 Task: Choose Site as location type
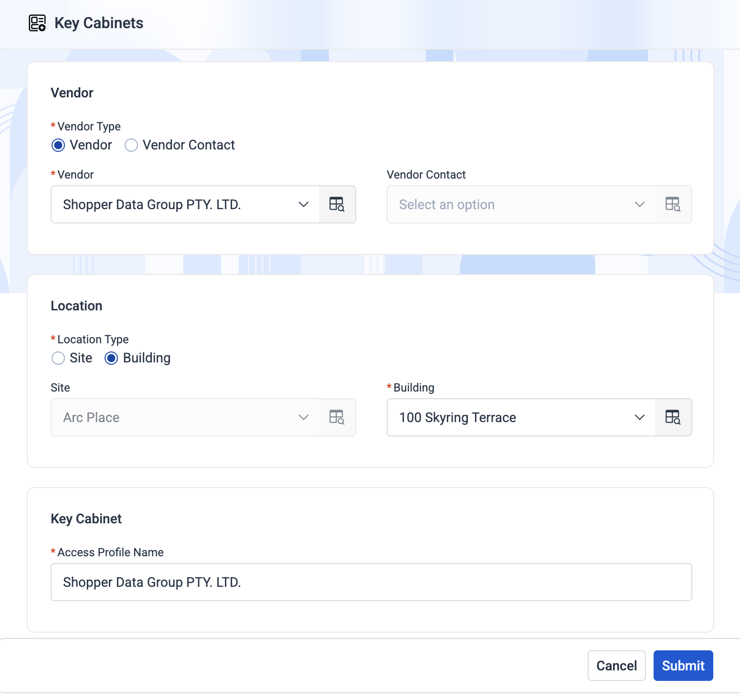pos(58,358)
